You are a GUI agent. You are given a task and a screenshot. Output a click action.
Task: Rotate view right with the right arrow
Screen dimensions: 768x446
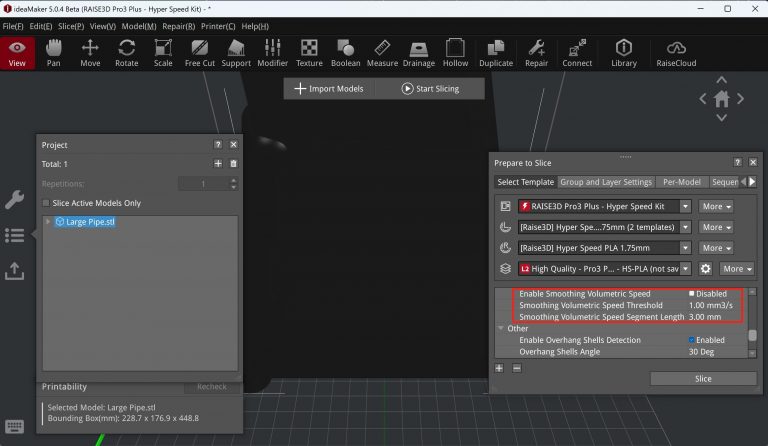(x=741, y=99)
